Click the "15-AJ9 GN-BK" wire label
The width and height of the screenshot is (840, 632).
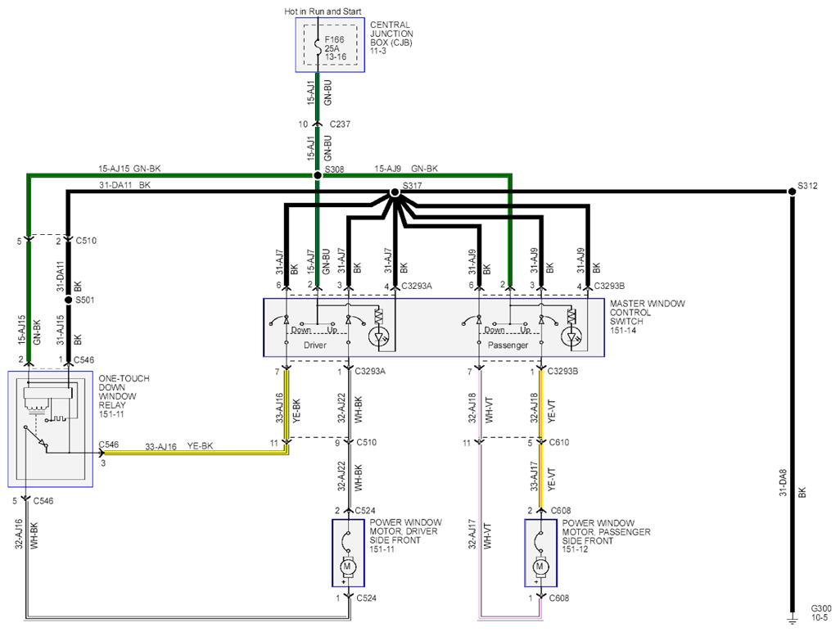click(406, 169)
